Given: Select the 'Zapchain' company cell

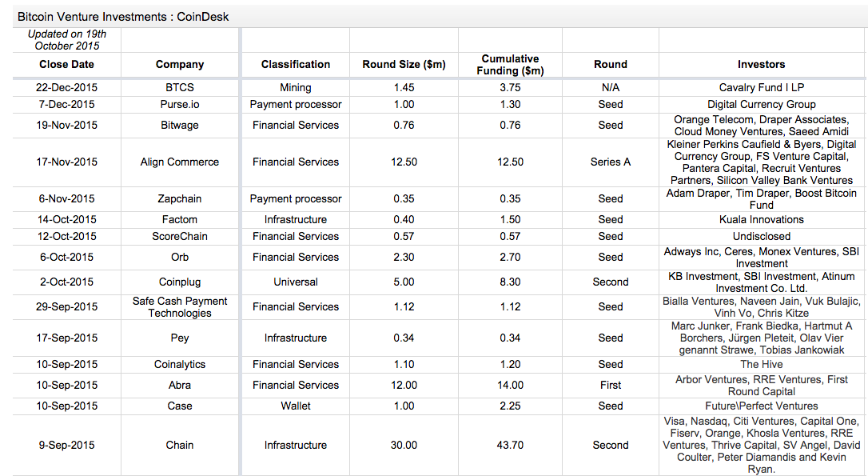Looking at the screenshot, I should (x=180, y=198).
